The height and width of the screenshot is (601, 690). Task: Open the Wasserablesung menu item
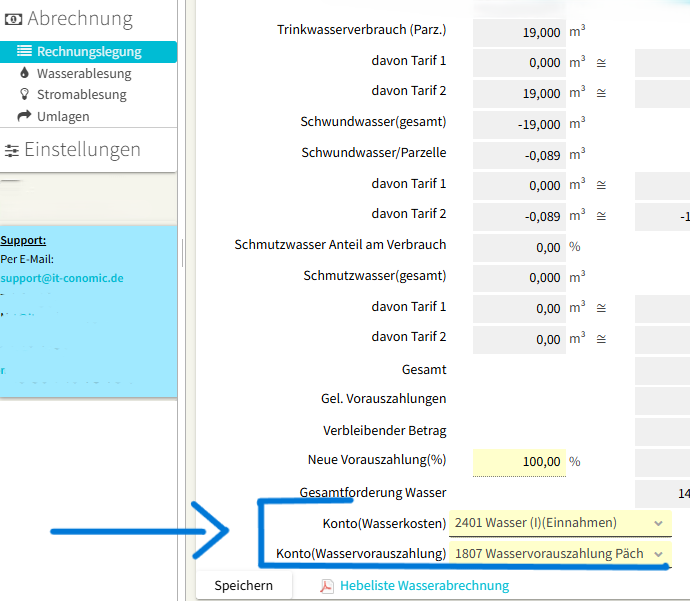tap(84, 73)
